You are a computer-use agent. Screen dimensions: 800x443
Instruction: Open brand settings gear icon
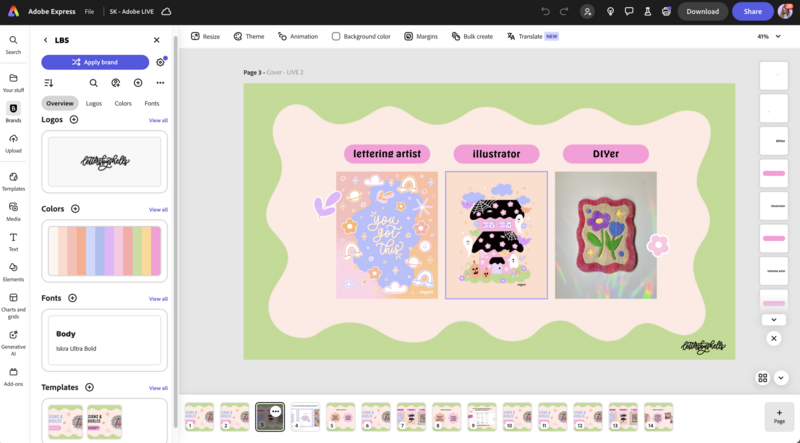pos(160,62)
